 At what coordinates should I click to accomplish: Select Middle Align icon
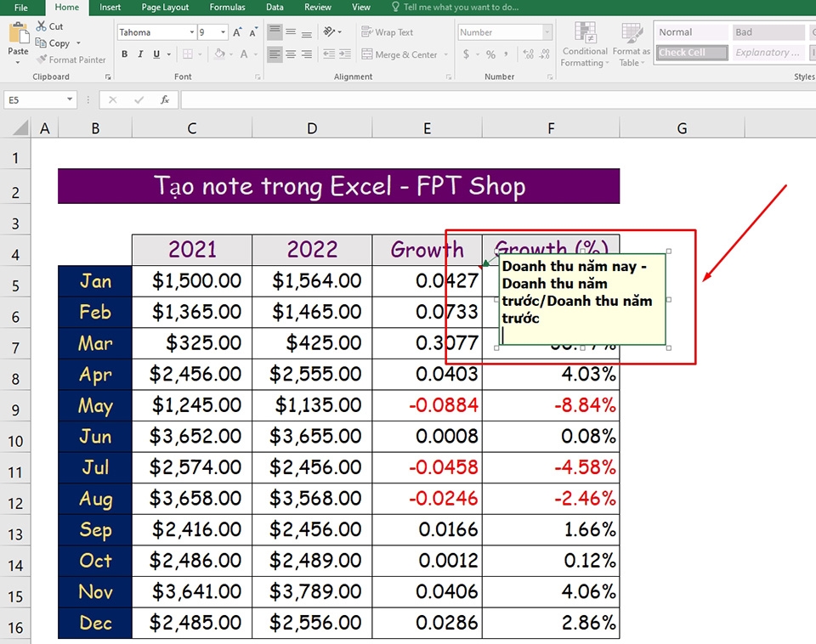coord(291,31)
